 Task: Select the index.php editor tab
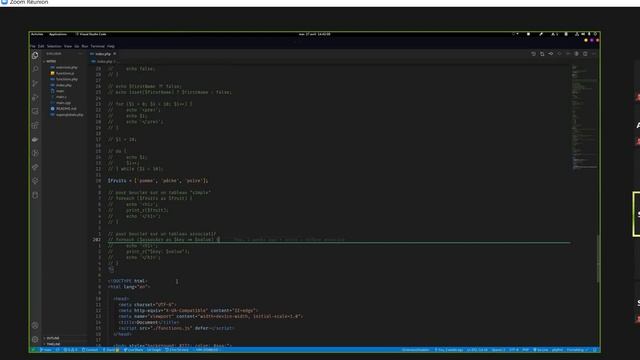click(102, 54)
